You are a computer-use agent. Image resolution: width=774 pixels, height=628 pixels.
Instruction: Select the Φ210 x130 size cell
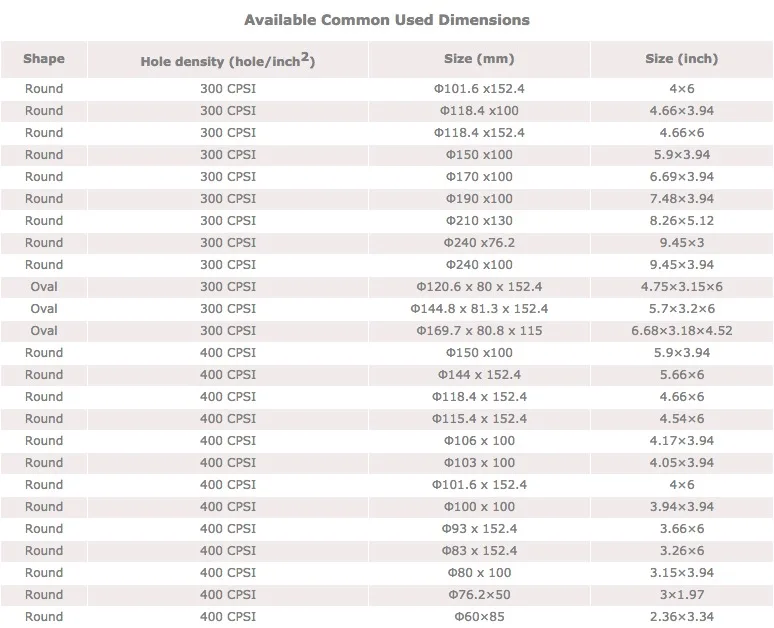(x=479, y=221)
